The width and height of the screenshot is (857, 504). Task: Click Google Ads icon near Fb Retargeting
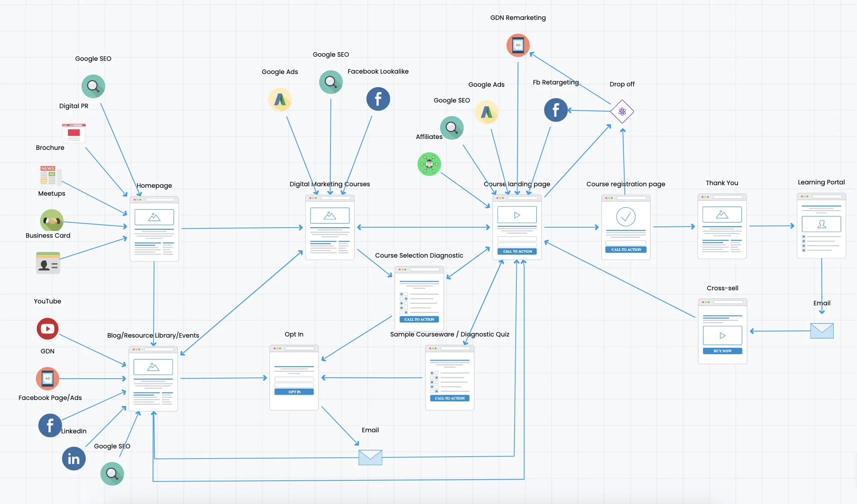[x=486, y=112]
